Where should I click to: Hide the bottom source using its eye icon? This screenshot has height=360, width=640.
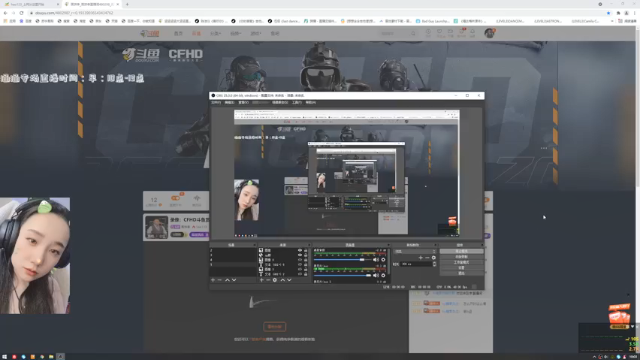[x=300, y=274]
